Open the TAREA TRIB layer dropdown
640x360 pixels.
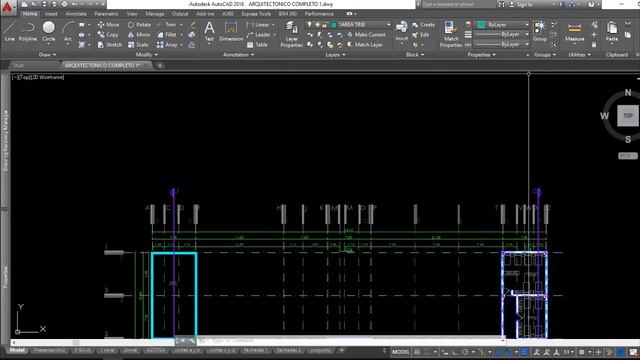(389, 24)
